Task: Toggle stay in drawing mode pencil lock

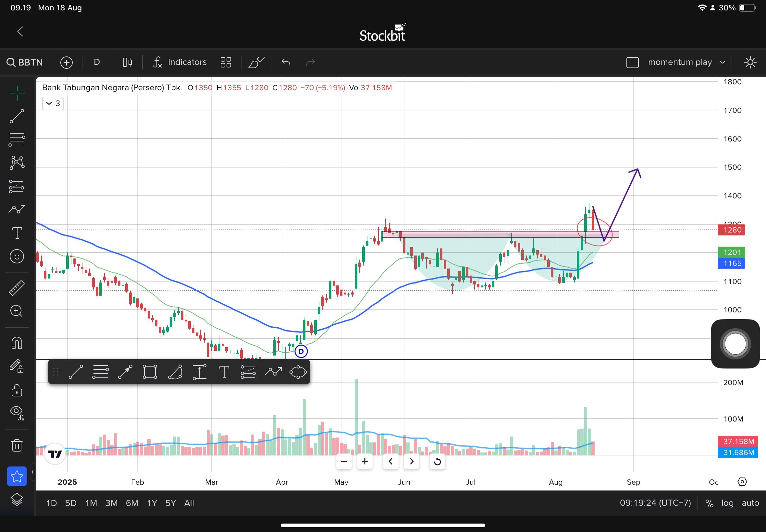Action: click(17, 366)
